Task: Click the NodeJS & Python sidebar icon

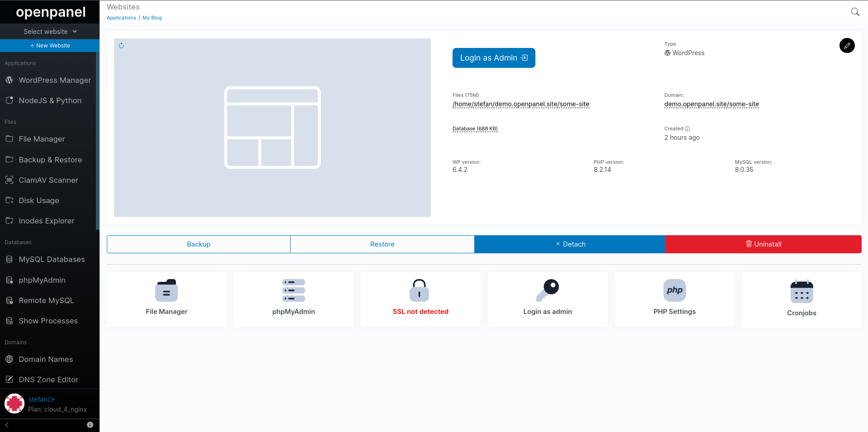Action: click(x=9, y=100)
